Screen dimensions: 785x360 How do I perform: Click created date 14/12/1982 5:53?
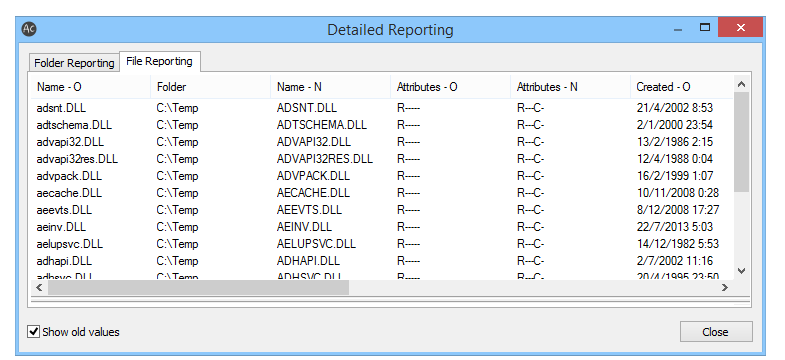[x=678, y=244]
